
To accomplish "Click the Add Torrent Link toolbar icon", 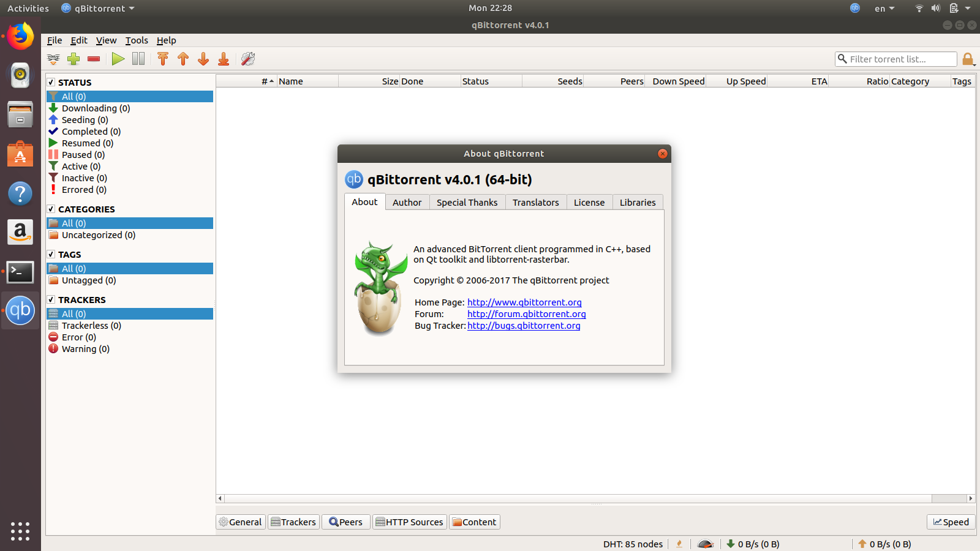I will 54,59.
